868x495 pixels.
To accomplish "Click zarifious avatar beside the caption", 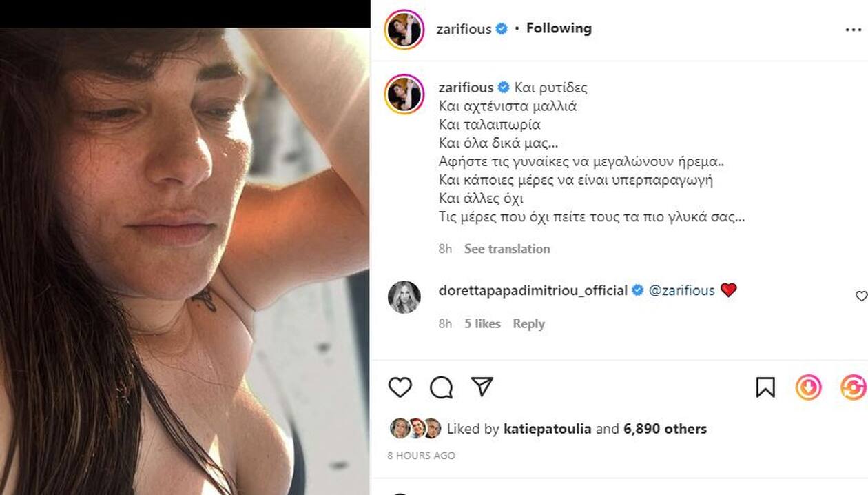I will click(x=404, y=94).
